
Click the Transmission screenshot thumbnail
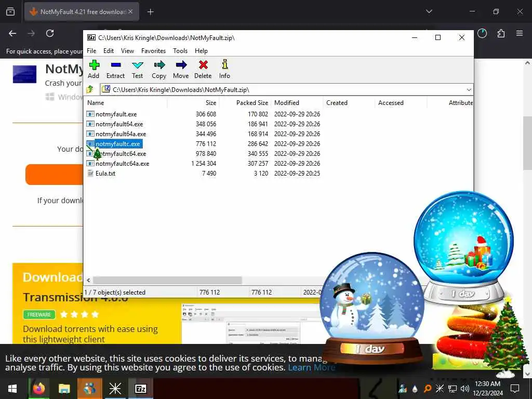pyautogui.click(x=251, y=324)
